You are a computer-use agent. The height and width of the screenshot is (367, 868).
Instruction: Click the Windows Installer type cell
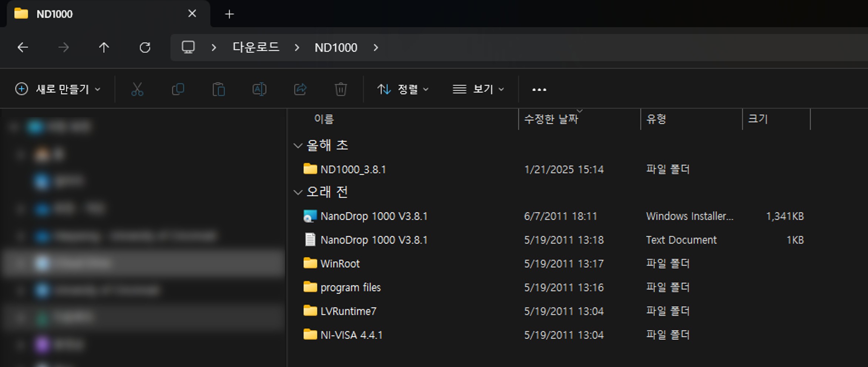690,216
